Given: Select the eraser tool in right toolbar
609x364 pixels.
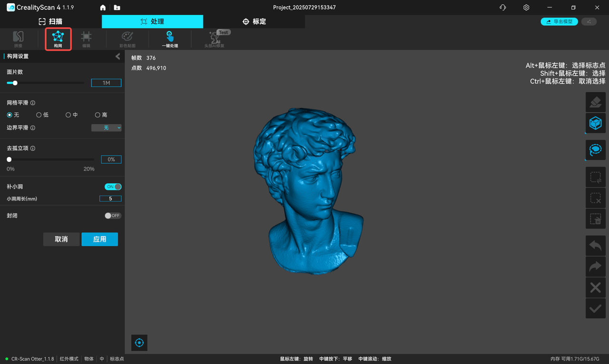Looking at the screenshot, I should click(x=595, y=102).
